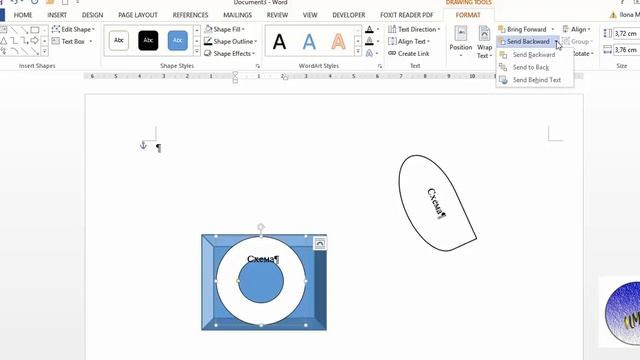Expand the Insert Shapes gallery
640x360 pixels.
coord(44,52)
